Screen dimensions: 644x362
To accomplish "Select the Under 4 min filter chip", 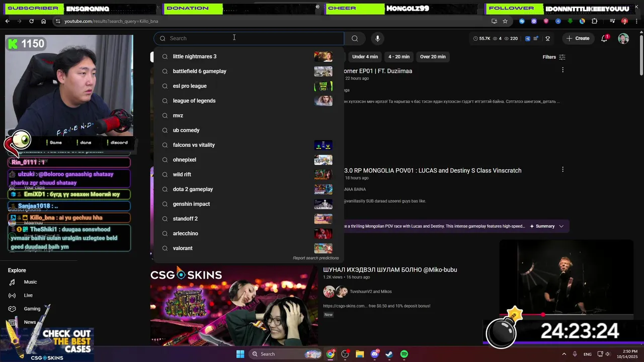I will point(365,57).
